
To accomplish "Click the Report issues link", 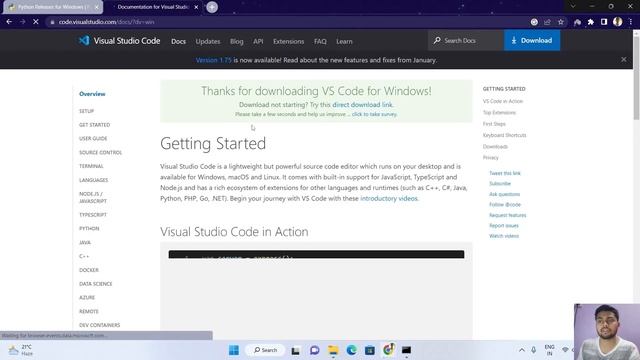I will pos(504,226).
